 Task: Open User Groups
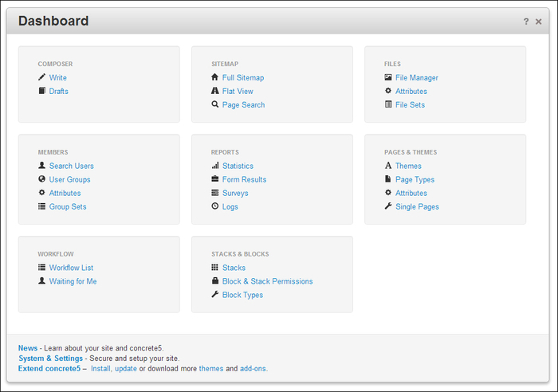pyautogui.click(x=70, y=179)
